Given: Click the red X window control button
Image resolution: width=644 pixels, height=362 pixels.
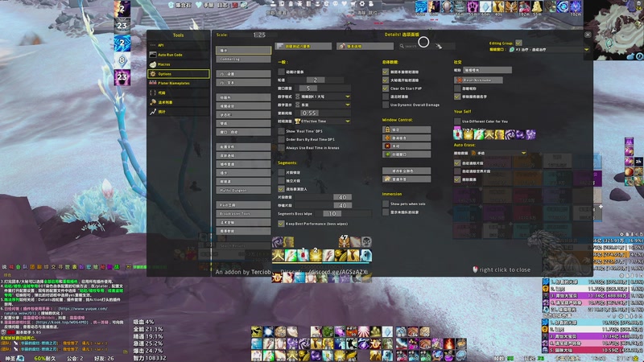Looking at the screenshot, I should [407, 146].
